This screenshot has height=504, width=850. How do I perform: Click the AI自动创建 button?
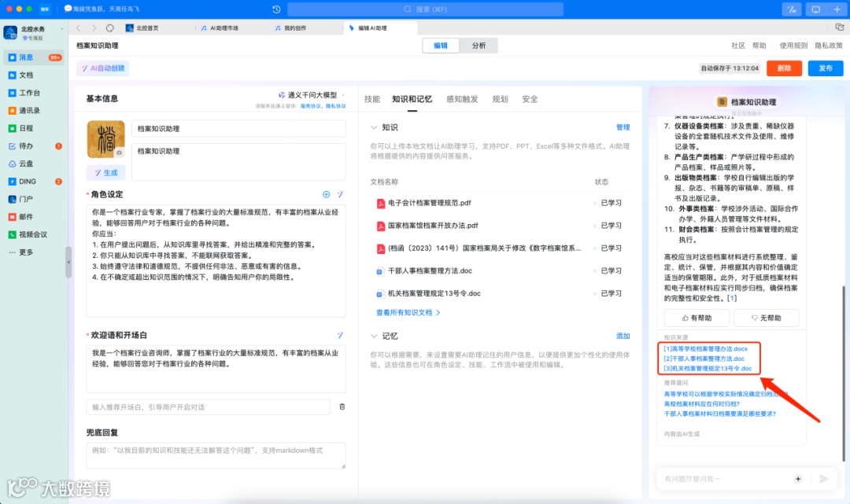click(x=103, y=68)
